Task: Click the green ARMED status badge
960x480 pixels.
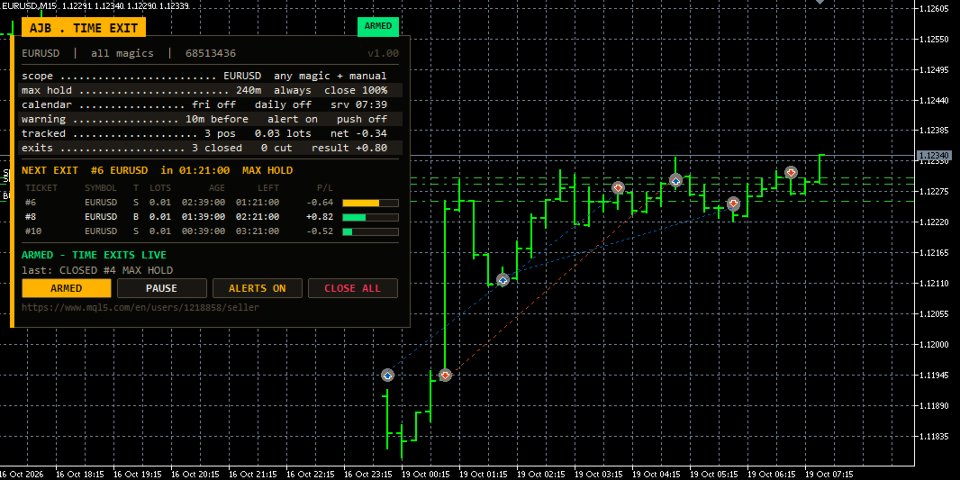Action: coord(378,26)
